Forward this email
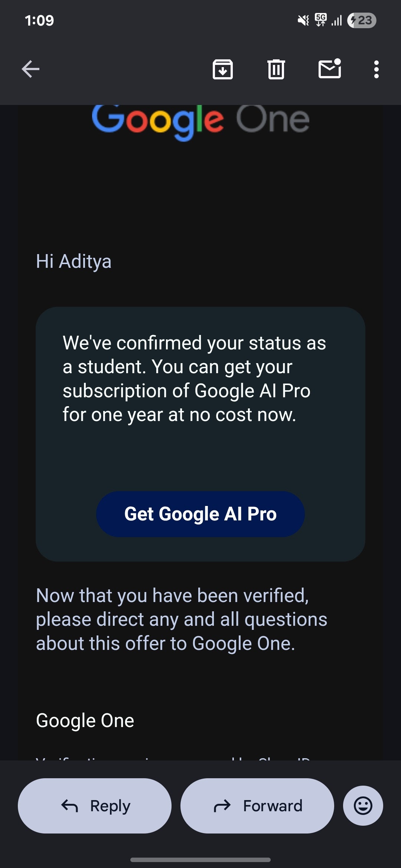The image size is (401, 868). (x=257, y=806)
